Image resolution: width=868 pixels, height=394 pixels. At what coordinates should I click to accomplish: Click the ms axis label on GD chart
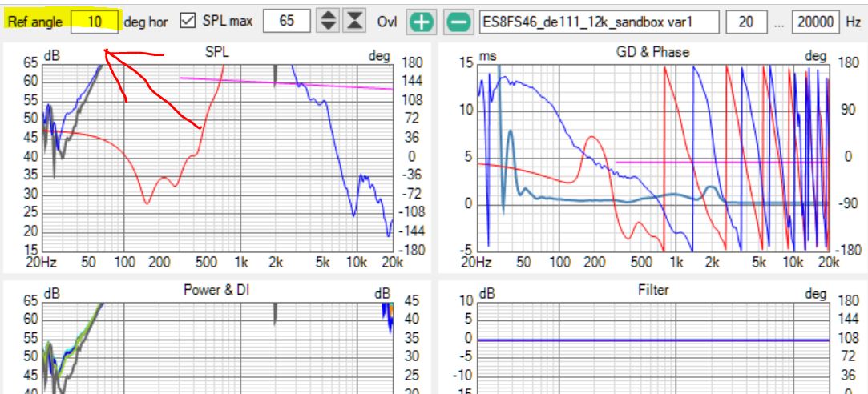487,56
